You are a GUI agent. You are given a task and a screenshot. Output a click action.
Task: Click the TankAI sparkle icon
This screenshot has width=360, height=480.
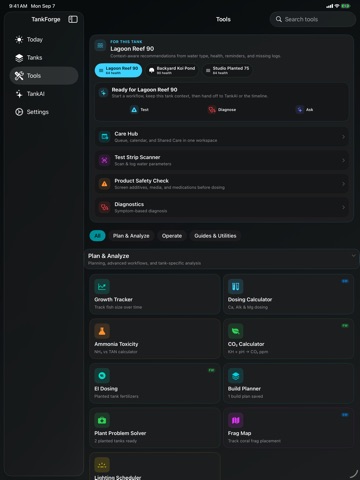coord(19,94)
